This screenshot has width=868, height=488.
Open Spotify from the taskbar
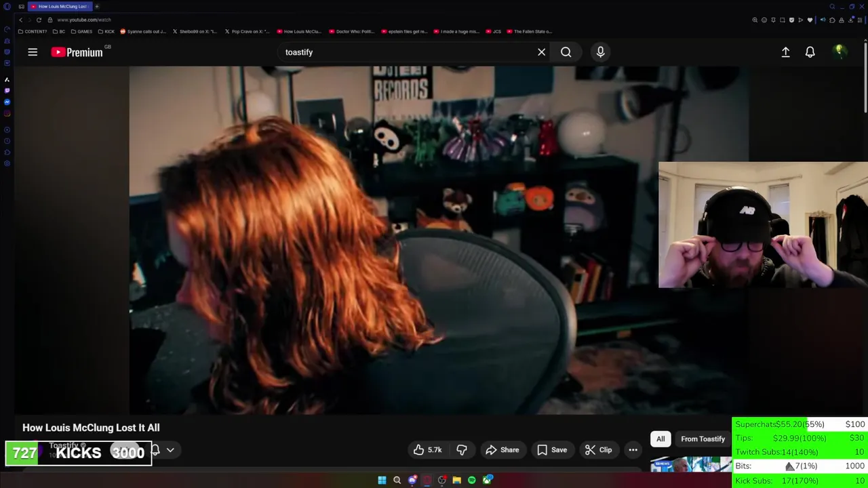coord(471,481)
